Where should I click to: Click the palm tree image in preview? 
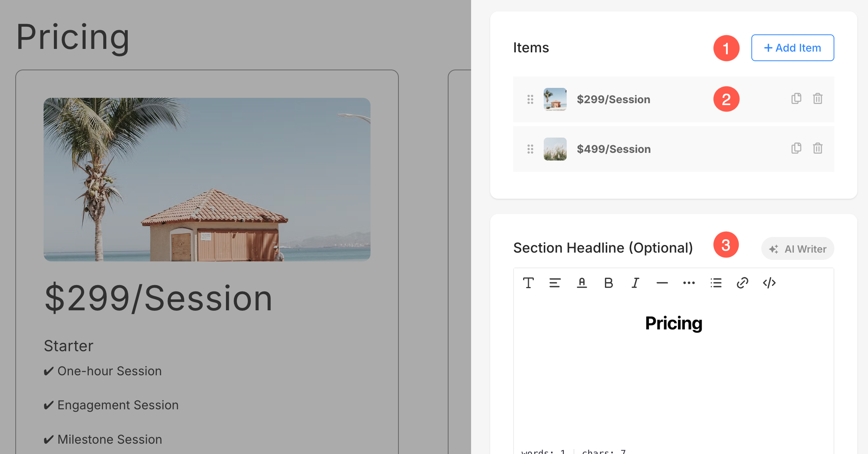[207, 180]
